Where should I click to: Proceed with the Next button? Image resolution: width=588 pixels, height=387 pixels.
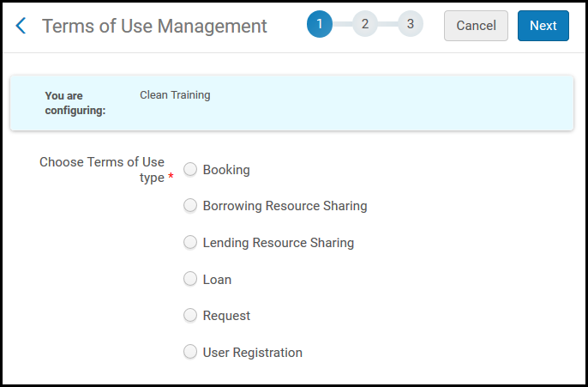point(543,26)
